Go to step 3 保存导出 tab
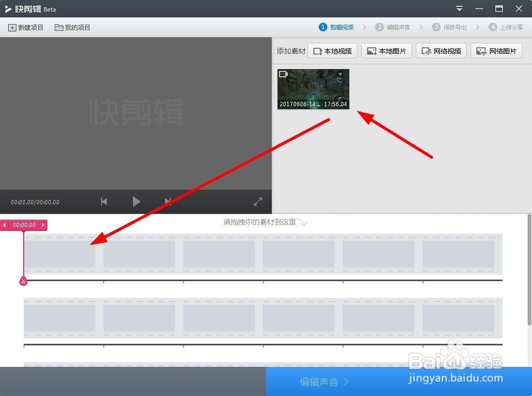Viewport: 532px width, 396px height. tap(449, 27)
